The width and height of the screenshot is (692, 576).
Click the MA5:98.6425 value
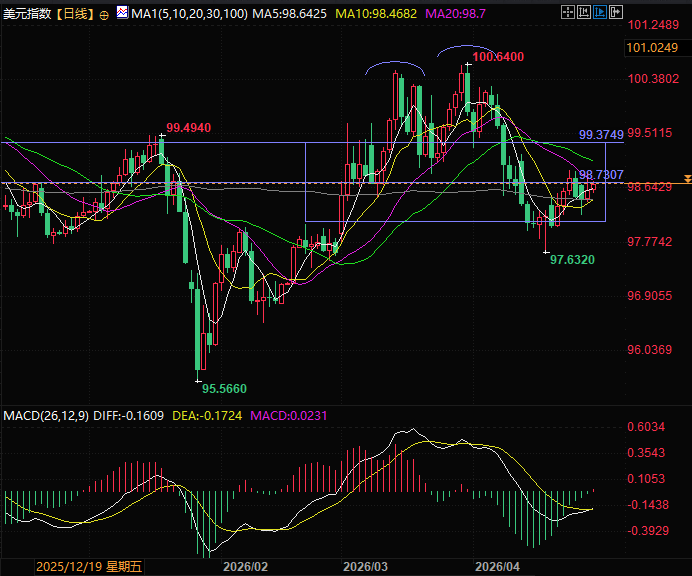click(x=290, y=14)
